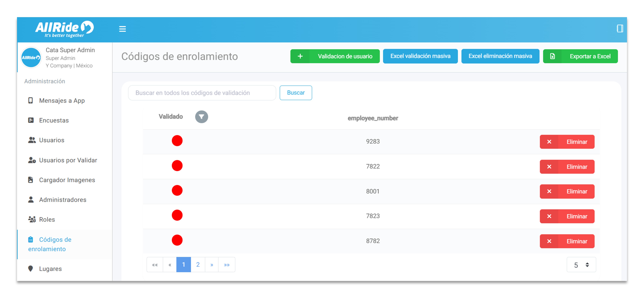Go to the next page with the single arrow
Viewport: 644px width, 299px height.
click(211, 265)
